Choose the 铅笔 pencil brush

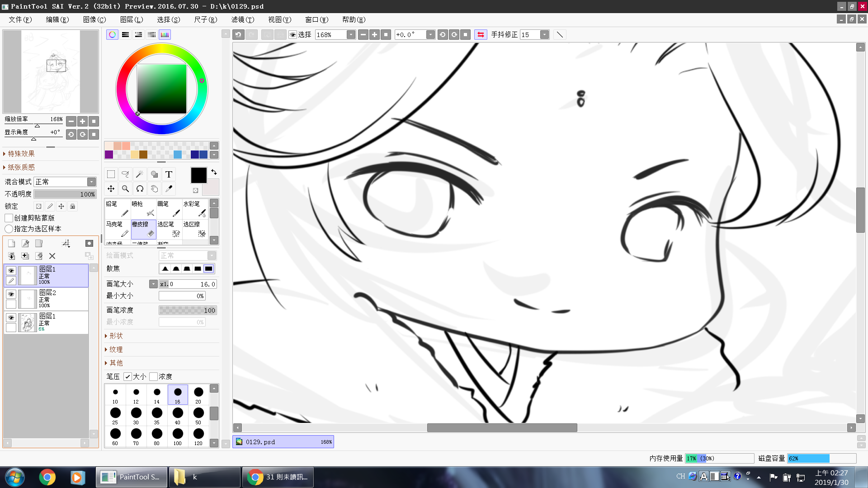118,209
